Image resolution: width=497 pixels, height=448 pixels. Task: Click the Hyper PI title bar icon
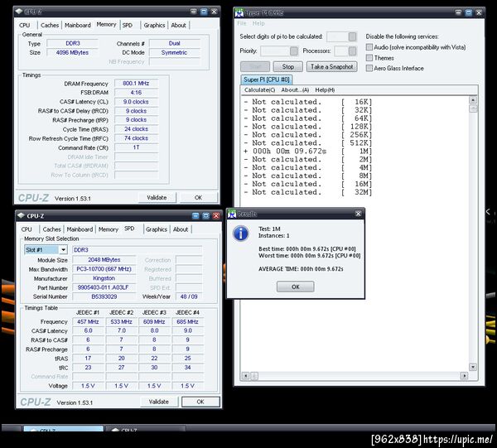click(239, 12)
